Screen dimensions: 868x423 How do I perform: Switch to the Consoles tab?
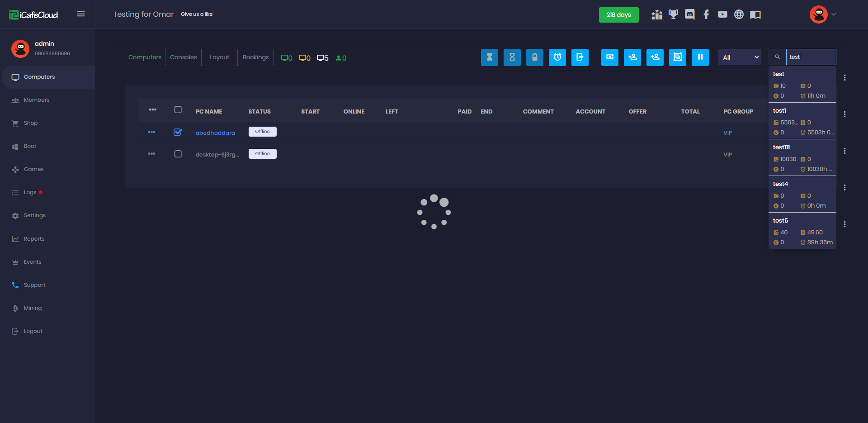[183, 57]
